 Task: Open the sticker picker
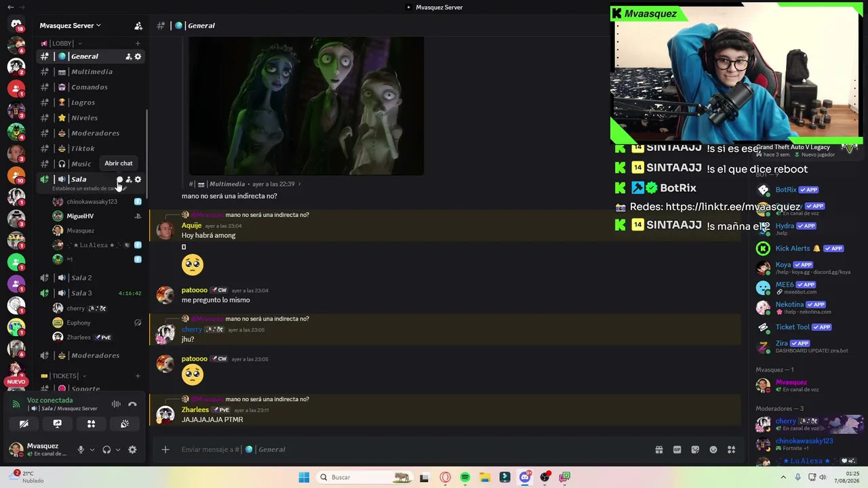click(x=695, y=449)
